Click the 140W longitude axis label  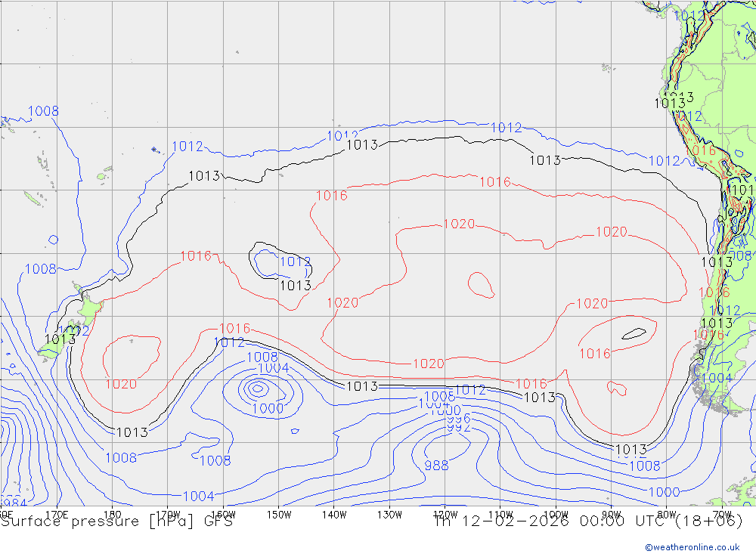click(334, 515)
